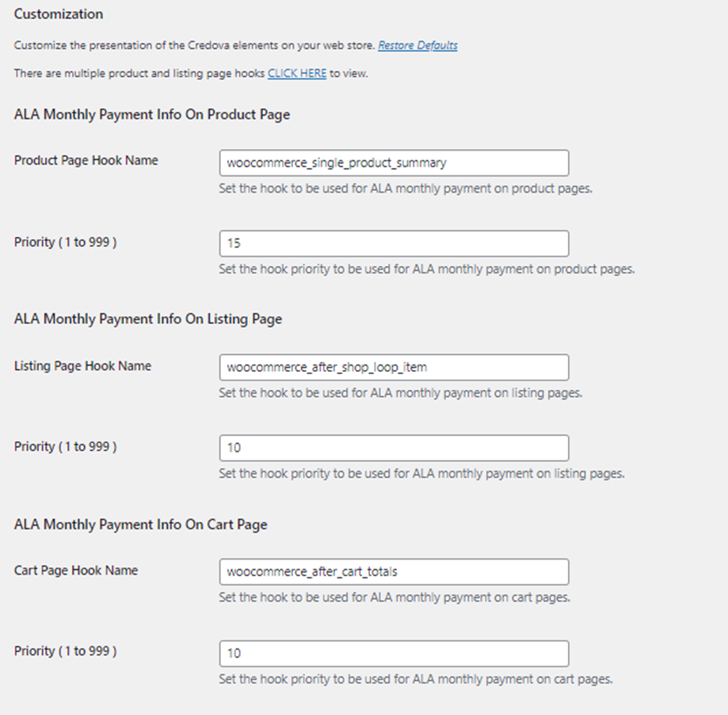The image size is (728, 715).
Task: Click the ALA Monthly Payment Info On Listing Page heading
Action: tap(147, 319)
